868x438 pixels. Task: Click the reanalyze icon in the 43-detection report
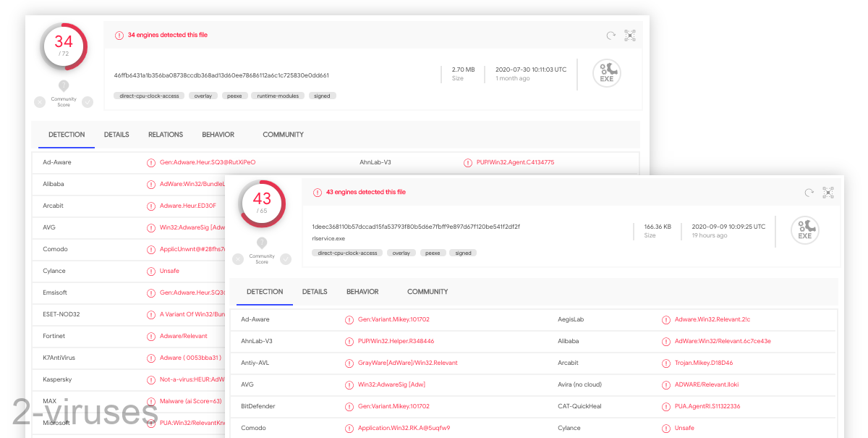pos(809,193)
